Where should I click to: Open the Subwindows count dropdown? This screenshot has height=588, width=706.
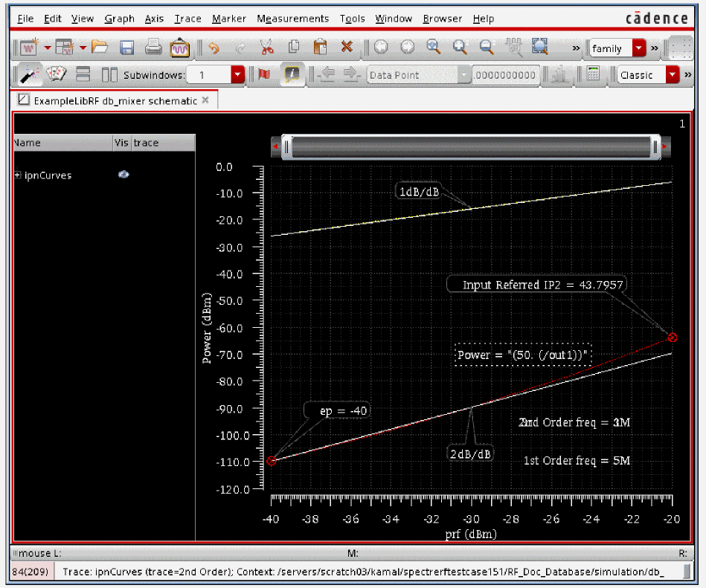click(237, 75)
